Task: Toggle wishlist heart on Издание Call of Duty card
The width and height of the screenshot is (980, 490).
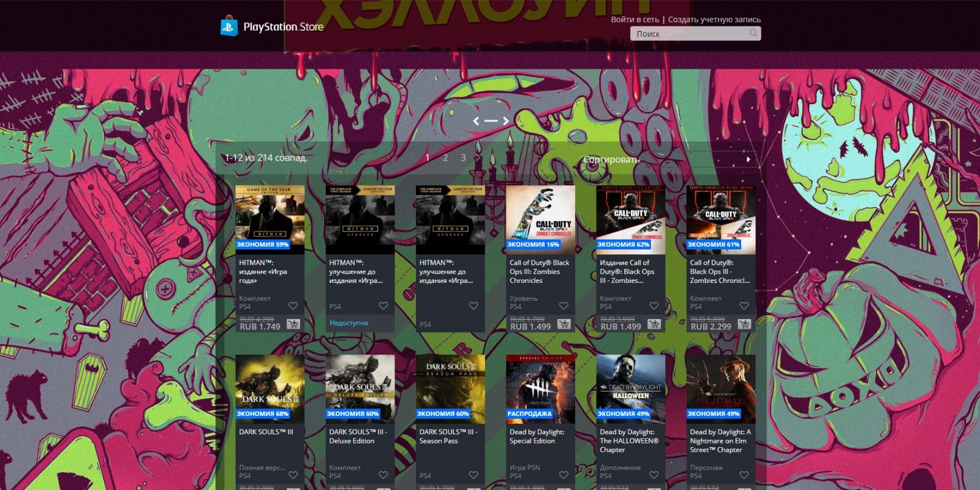Action: [x=654, y=306]
